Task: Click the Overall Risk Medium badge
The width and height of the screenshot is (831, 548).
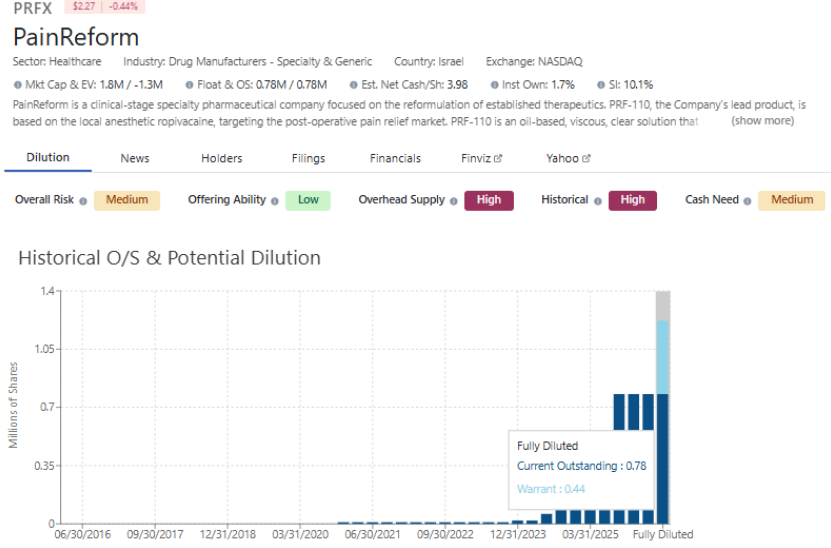Action: pyautogui.click(x=127, y=200)
